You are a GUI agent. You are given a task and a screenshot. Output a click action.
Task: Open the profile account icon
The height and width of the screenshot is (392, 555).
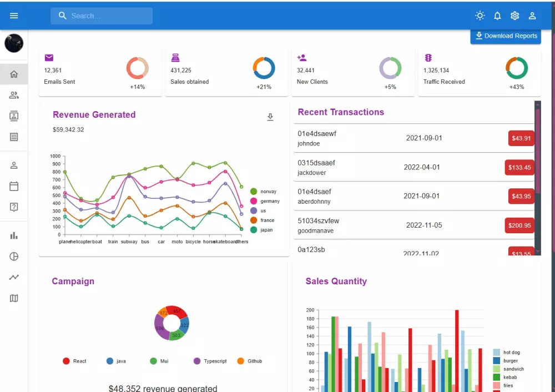tap(532, 16)
